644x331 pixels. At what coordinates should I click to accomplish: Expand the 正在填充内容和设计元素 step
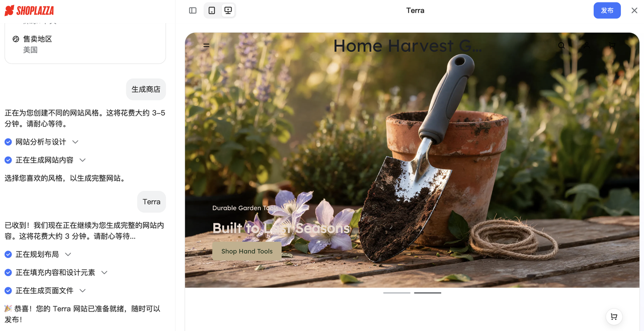(104, 273)
